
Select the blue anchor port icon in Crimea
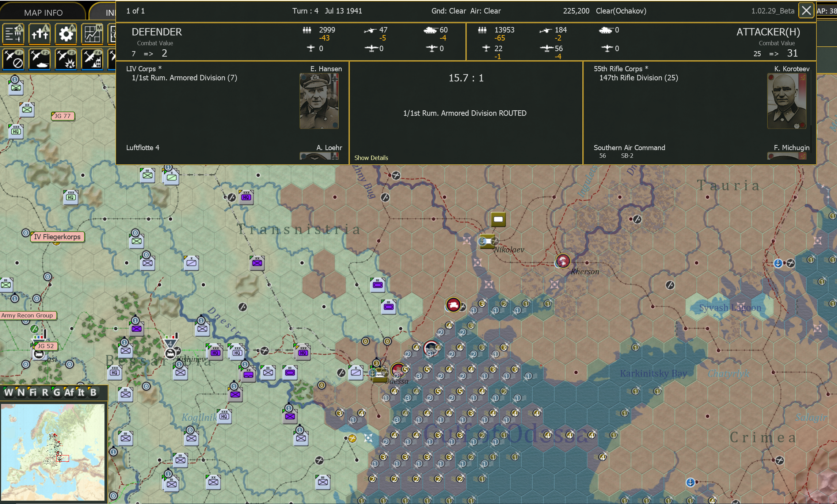pyautogui.click(x=690, y=482)
